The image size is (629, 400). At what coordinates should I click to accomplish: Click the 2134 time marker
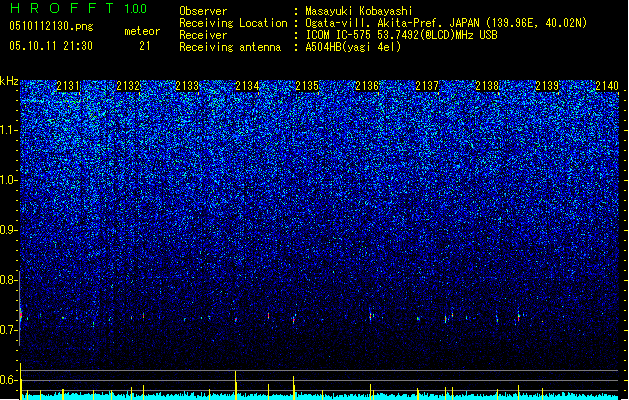[x=247, y=86]
